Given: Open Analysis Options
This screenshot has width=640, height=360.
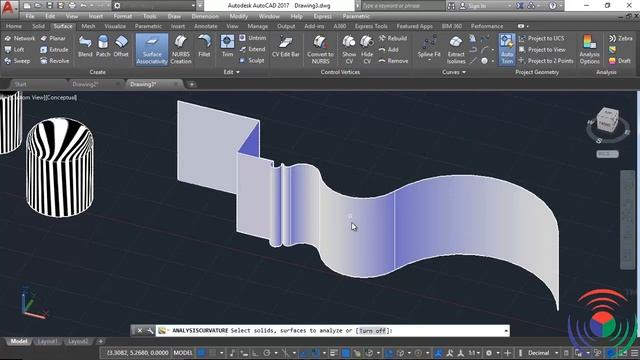Looking at the screenshot, I should (589, 49).
